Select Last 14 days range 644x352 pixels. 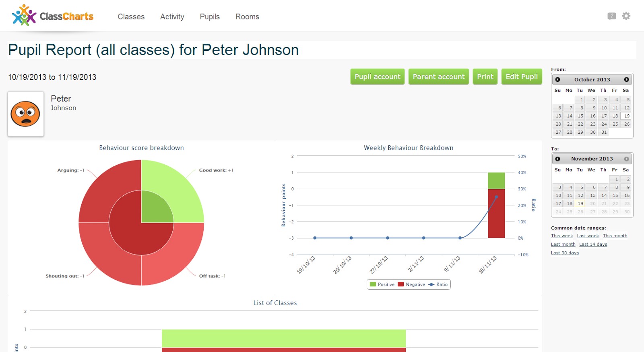[593, 244]
